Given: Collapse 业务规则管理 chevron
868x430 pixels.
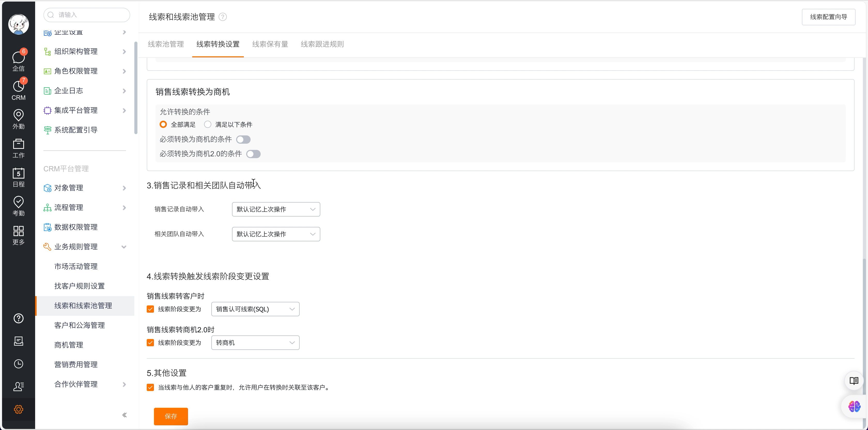Looking at the screenshot, I should click(x=124, y=247).
